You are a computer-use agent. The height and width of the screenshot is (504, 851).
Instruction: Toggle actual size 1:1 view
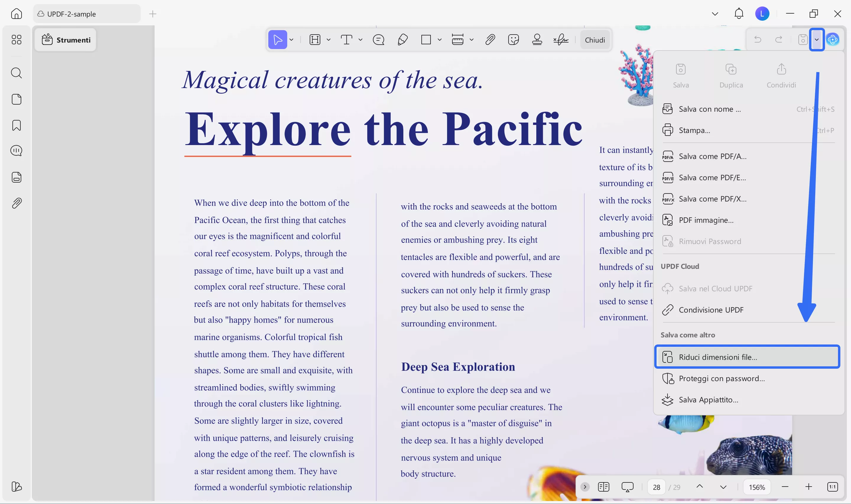pyautogui.click(x=832, y=487)
